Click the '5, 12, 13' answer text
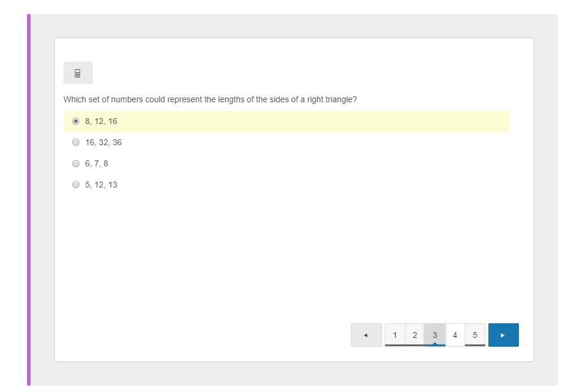 [x=101, y=185]
